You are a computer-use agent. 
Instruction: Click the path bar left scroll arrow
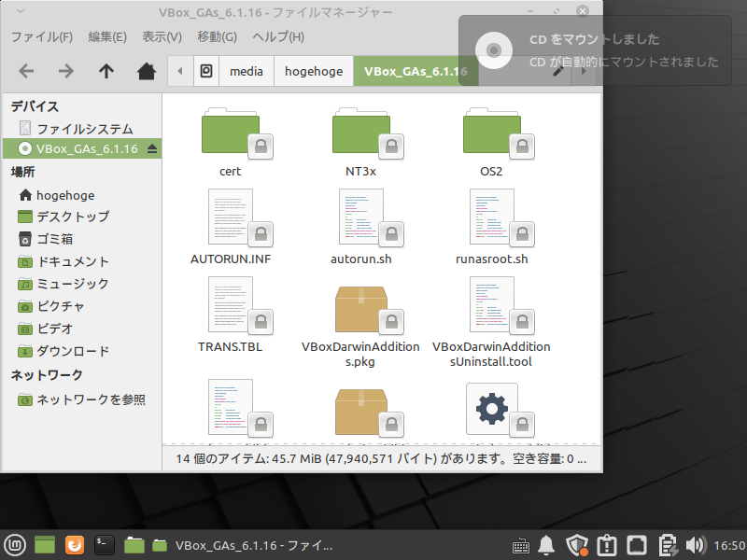(x=180, y=72)
